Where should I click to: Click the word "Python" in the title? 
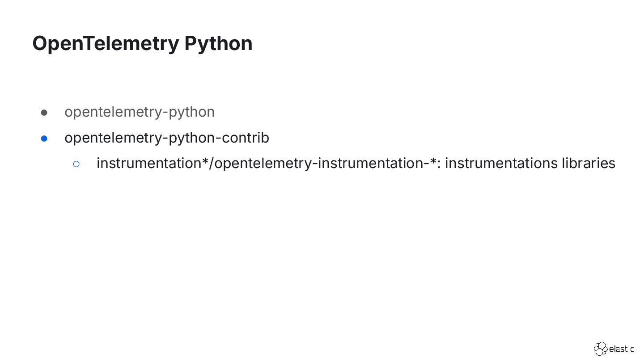coord(218,44)
